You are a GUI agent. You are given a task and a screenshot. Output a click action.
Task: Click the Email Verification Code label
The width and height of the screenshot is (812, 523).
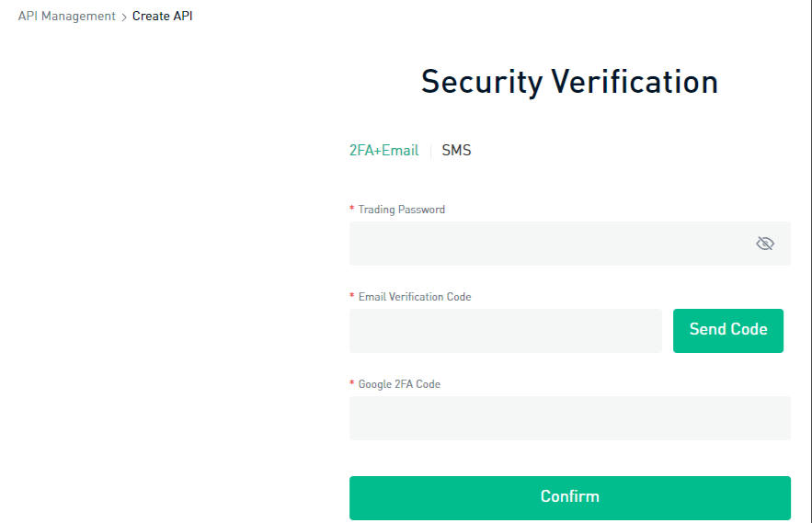pyautogui.click(x=414, y=297)
